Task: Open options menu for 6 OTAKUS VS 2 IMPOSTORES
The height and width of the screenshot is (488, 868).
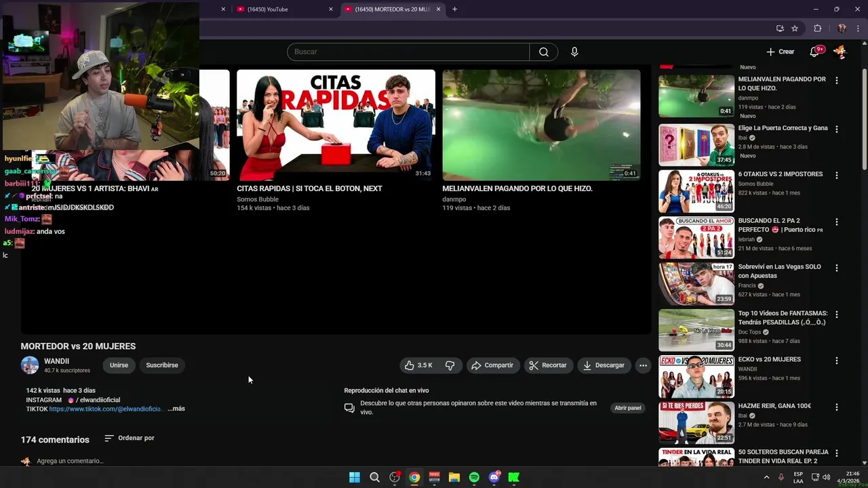Action: click(837, 176)
